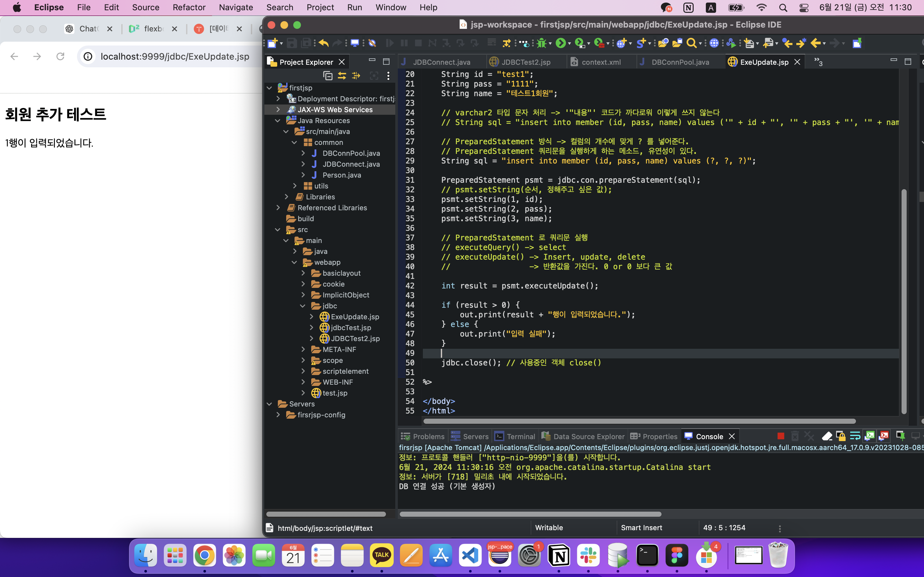924x577 pixels.
Task: Click the editor horizontal scrollbar
Action: [x=639, y=421]
